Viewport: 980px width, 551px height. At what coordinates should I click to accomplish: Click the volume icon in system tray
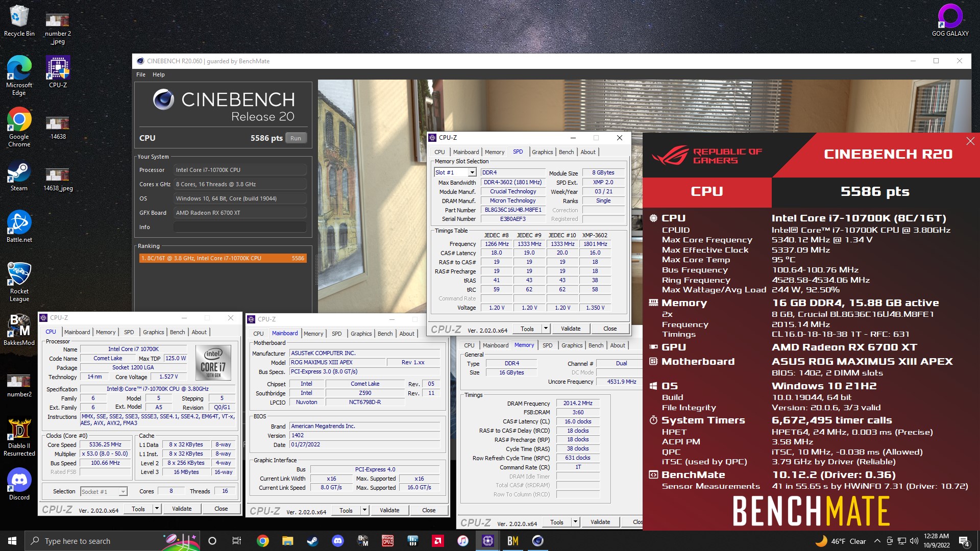(914, 541)
